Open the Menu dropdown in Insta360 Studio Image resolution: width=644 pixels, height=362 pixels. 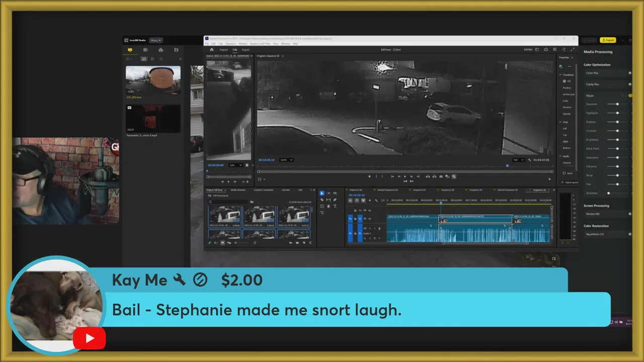point(155,40)
